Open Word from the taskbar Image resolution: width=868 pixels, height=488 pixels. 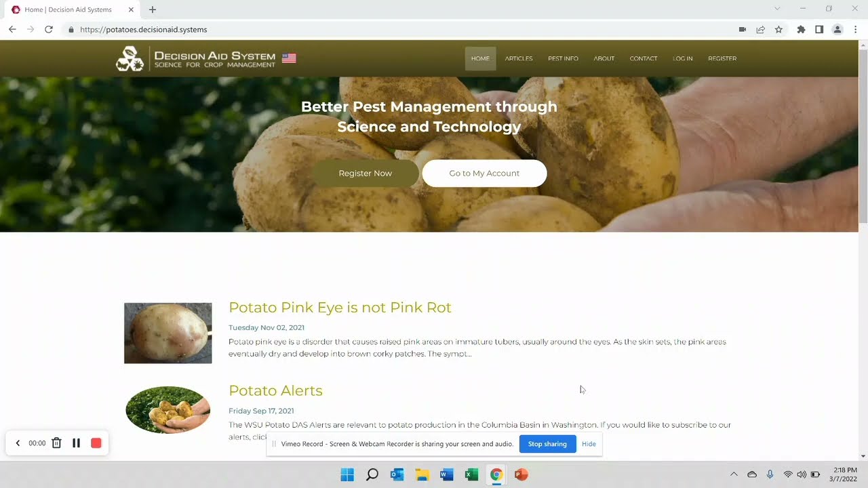[x=447, y=474]
